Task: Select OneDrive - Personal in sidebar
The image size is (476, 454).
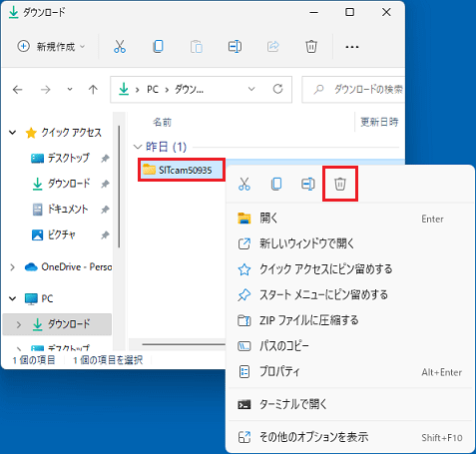Action: pos(68,267)
